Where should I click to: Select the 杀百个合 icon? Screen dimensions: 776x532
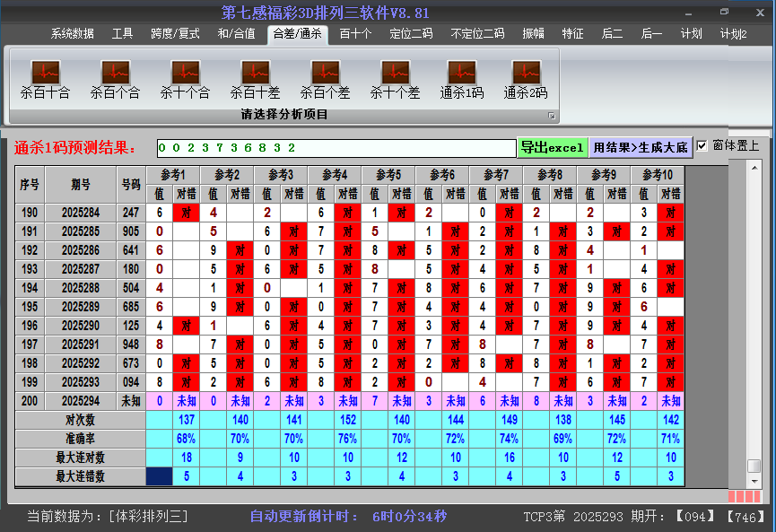click(x=115, y=73)
